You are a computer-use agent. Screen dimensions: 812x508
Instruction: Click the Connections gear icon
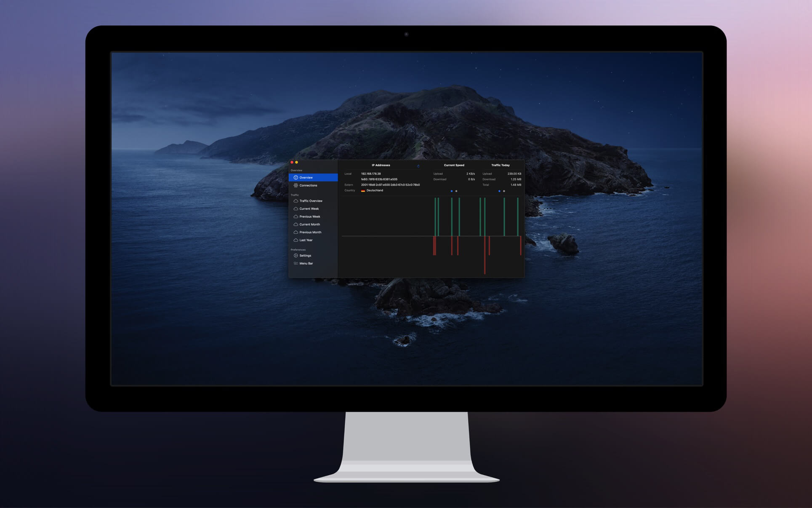pyautogui.click(x=296, y=185)
